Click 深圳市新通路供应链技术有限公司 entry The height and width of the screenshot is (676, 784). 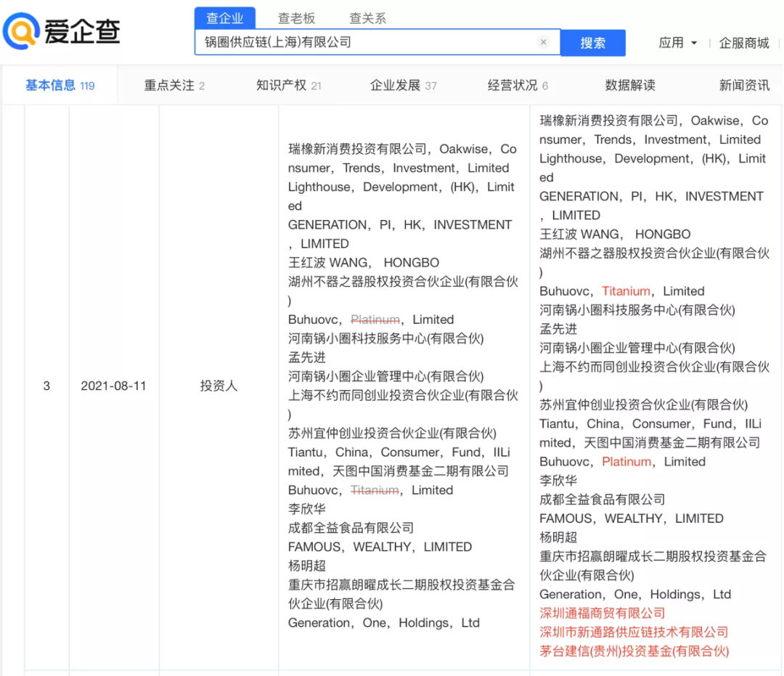tap(633, 632)
